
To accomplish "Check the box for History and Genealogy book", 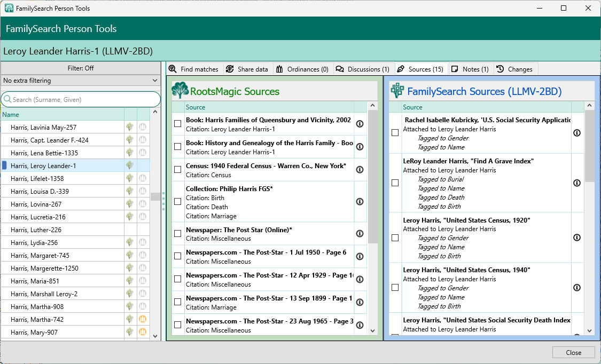I will pos(178,147).
